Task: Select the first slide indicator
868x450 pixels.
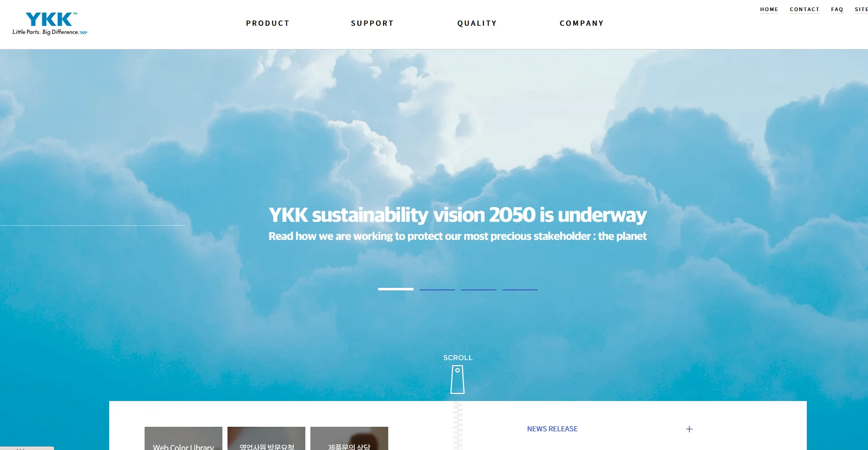Action: (396, 289)
